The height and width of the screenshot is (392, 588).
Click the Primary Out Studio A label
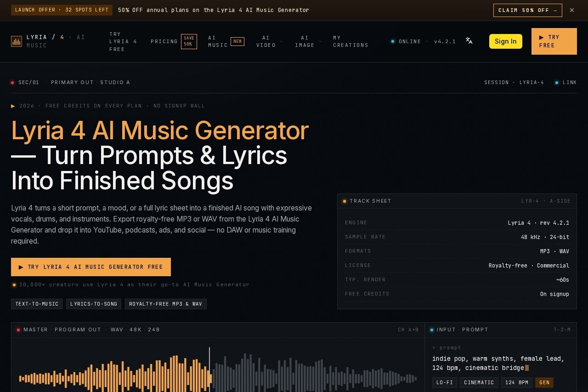click(x=90, y=82)
